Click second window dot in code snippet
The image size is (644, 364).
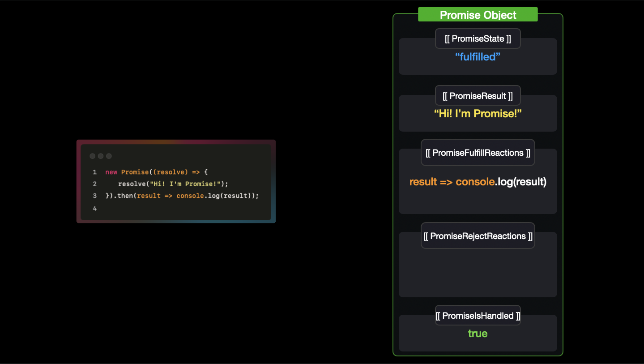pos(101,156)
